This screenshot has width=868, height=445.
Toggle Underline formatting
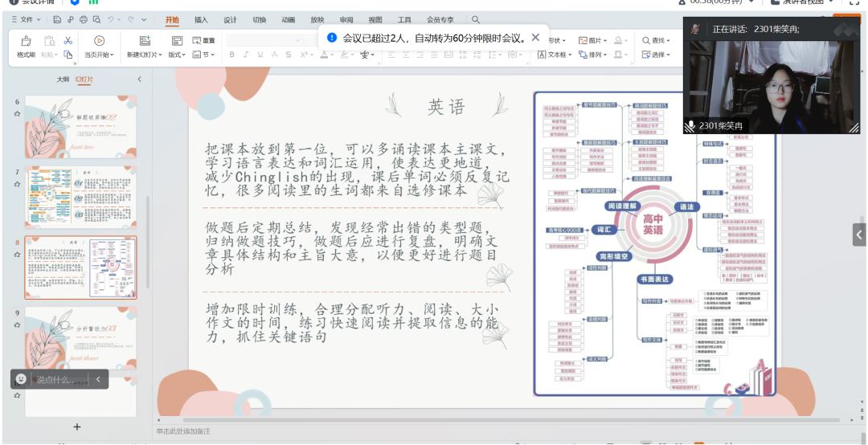click(260, 55)
